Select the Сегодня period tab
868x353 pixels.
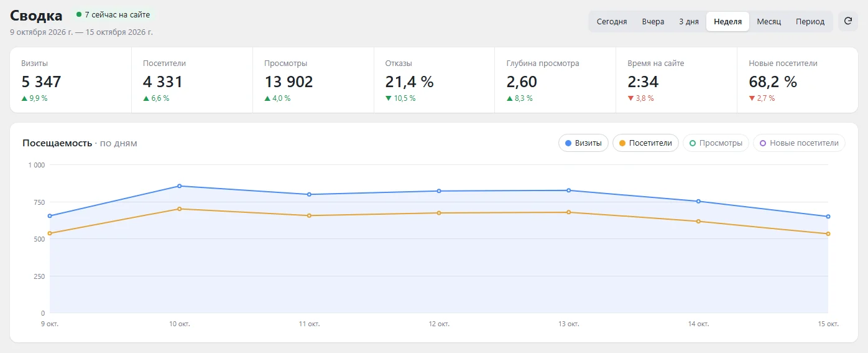tap(612, 21)
